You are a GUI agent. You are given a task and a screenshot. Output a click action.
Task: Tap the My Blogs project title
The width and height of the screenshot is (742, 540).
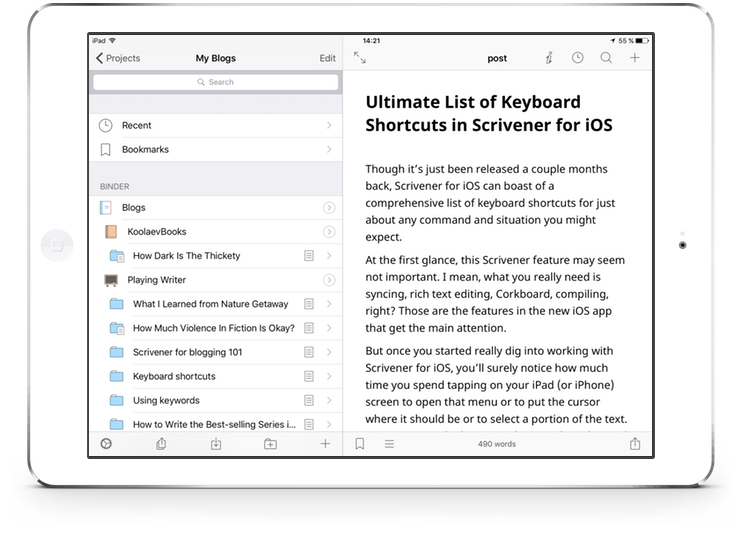[x=216, y=58]
